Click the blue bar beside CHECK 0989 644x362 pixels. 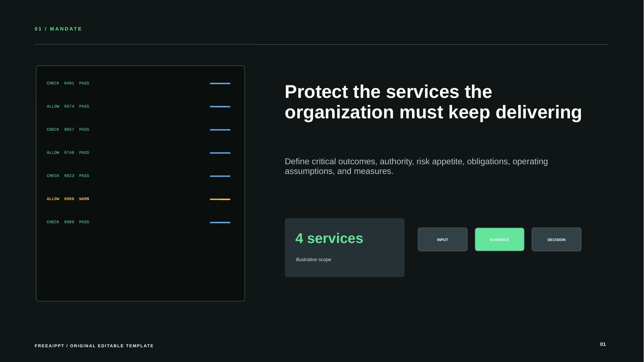[220, 222]
